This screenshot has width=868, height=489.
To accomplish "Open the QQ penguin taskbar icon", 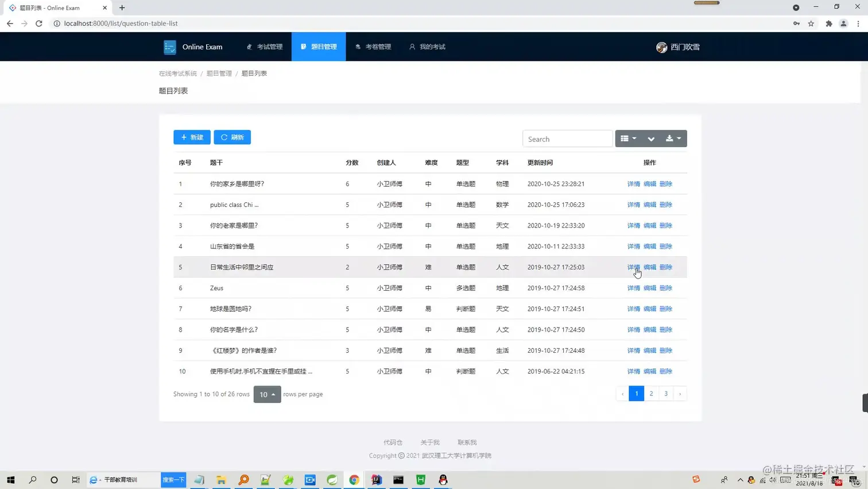I will point(443,480).
